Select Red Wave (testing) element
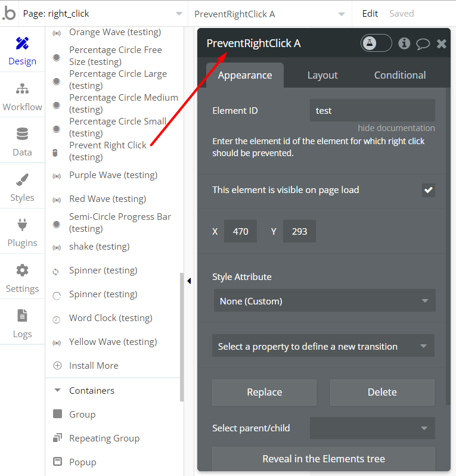The height and width of the screenshot is (476, 456). point(107,199)
